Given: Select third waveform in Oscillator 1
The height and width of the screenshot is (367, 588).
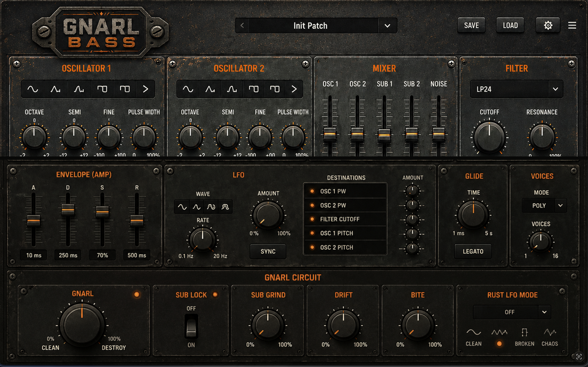Looking at the screenshot, I should [79, 89].
